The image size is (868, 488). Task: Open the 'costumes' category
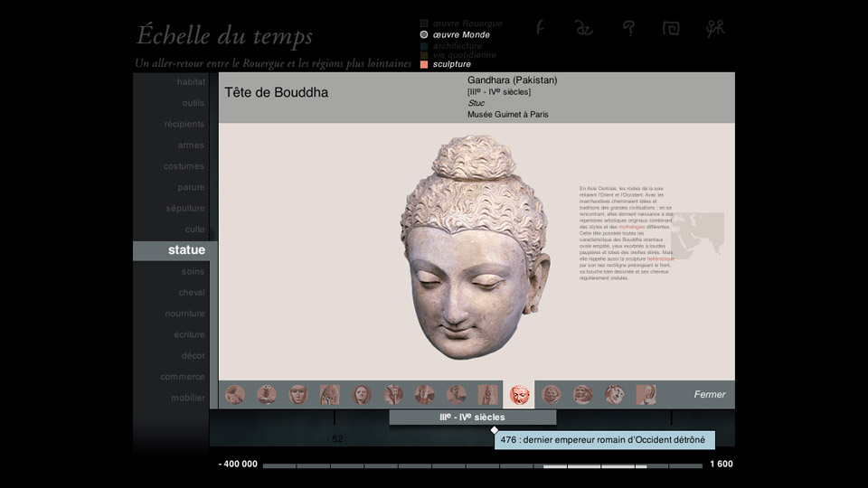click(x=184, y=166)
